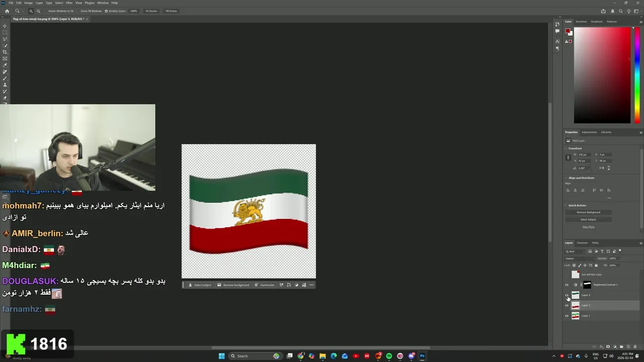The image size is (644, 362).
Task: Select the Frame tool
Action: click(5, 59)
